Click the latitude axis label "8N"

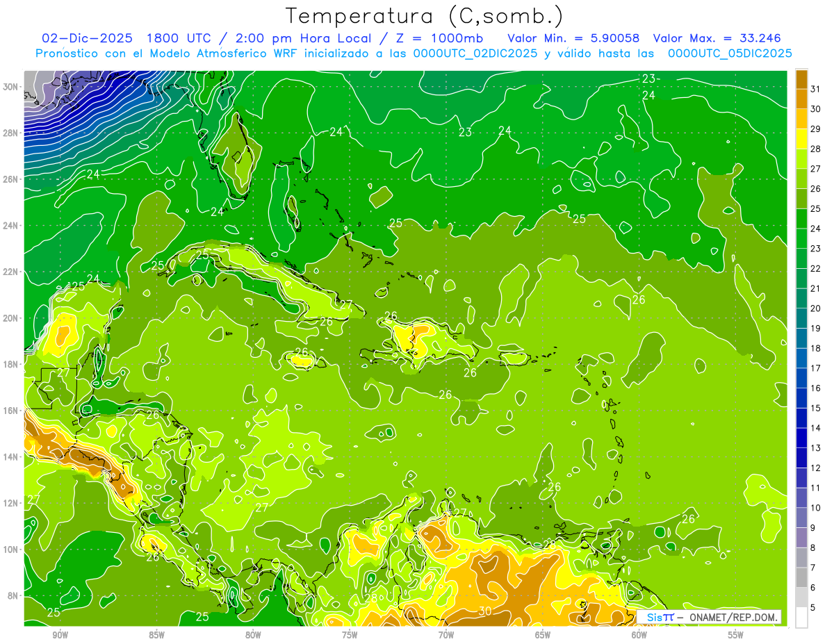14,596
